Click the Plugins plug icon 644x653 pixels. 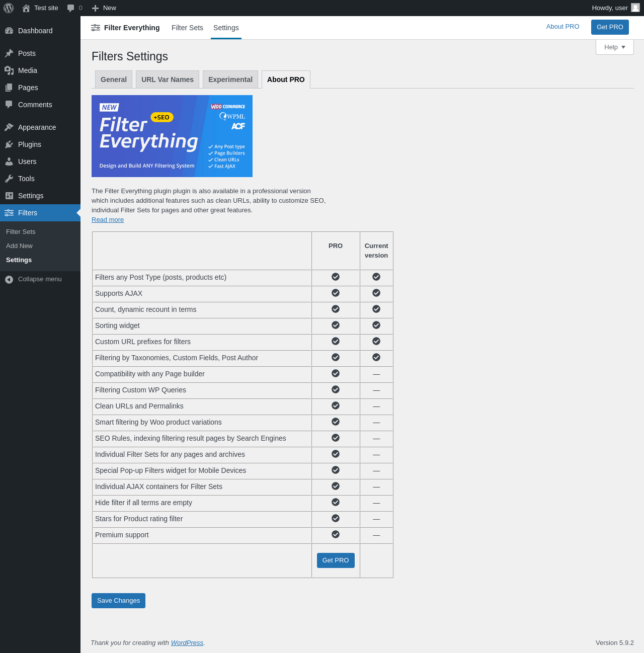tap(9, 144)
